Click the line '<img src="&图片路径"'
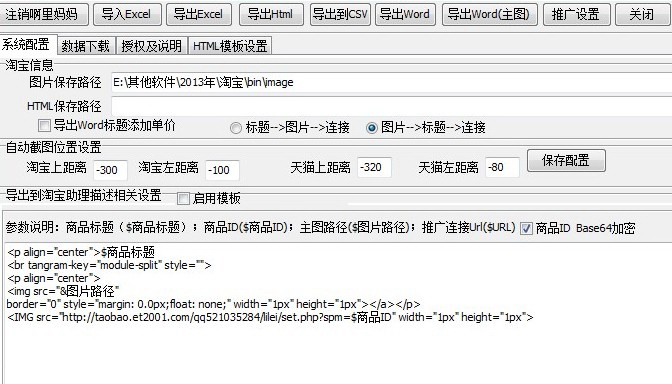 [63, 291]
